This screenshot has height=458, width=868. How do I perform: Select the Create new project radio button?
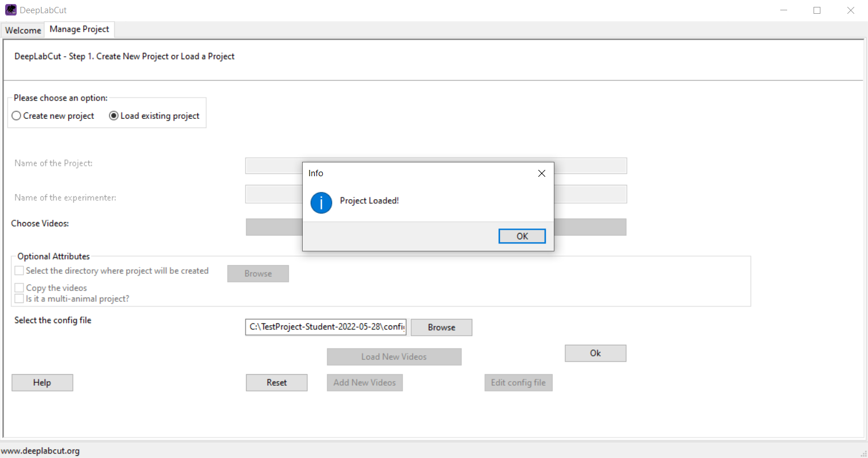click(17, 116)
